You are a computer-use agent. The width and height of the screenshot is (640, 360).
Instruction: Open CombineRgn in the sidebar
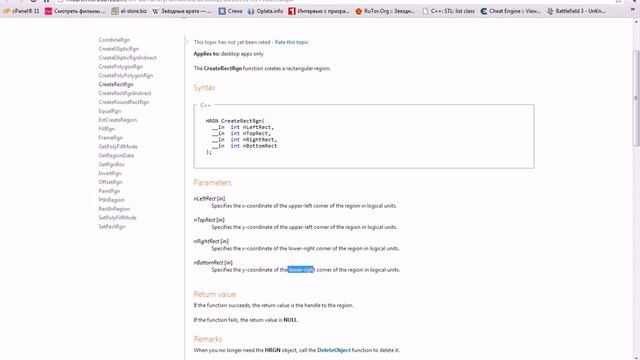coord(114,40)
